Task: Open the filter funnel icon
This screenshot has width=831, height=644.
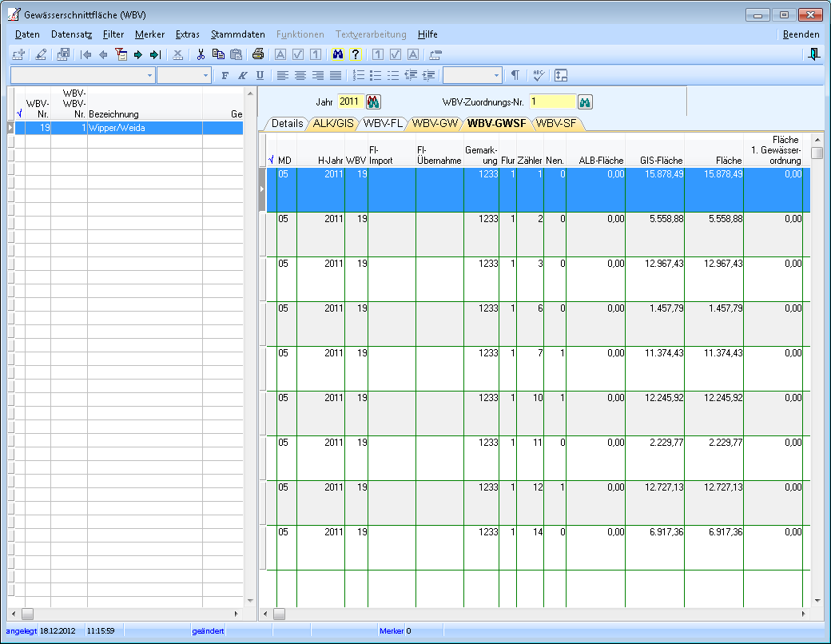Action: pos(121,54)
